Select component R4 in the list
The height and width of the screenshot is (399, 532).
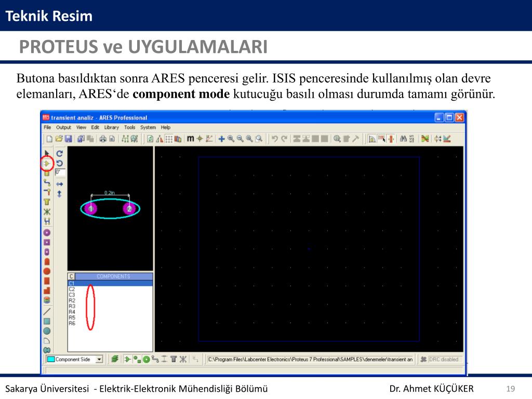pos(110,312)
